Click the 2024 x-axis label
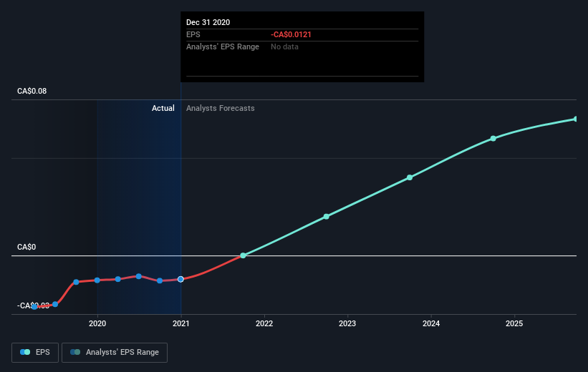 [x=431, y=323]
